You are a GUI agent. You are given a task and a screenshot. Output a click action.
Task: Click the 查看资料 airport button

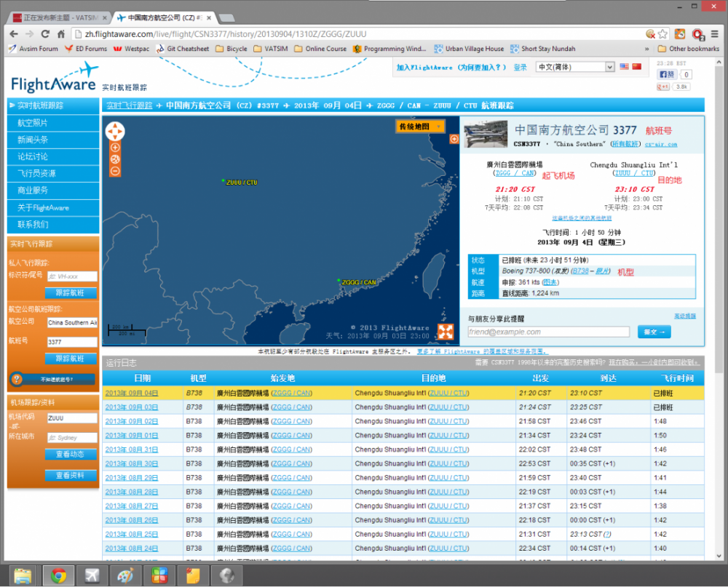pos(71,475)
